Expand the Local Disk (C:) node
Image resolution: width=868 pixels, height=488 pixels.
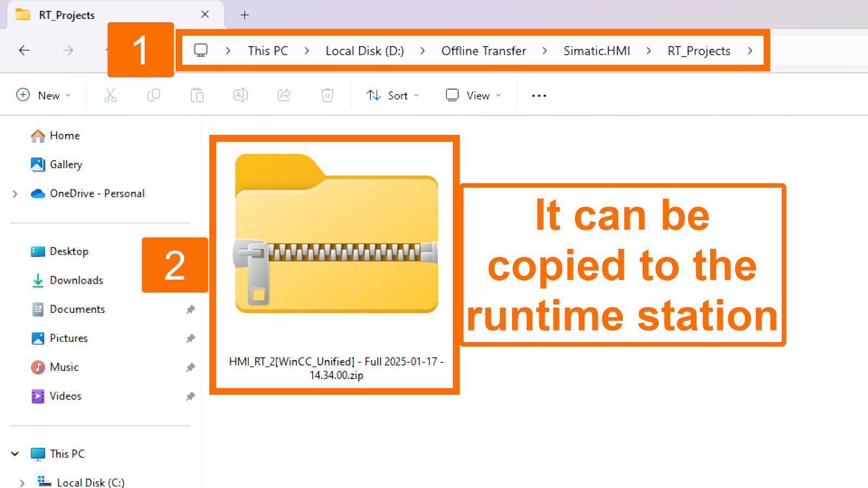click(x=22, y=483)
